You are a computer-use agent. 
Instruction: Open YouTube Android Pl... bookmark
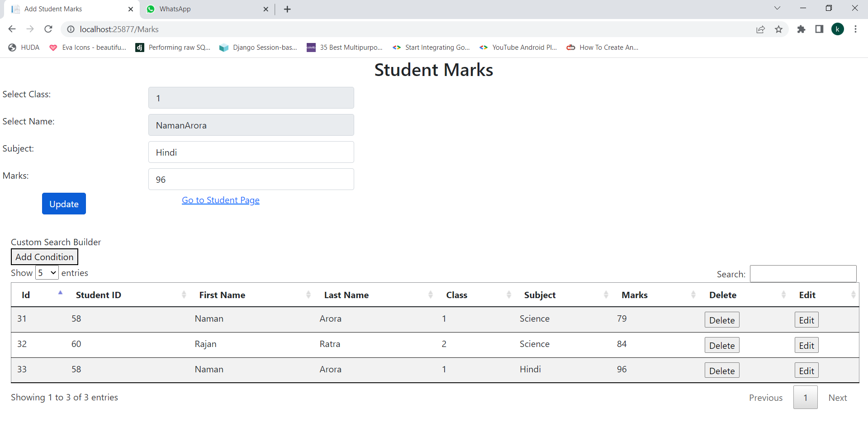518,48
